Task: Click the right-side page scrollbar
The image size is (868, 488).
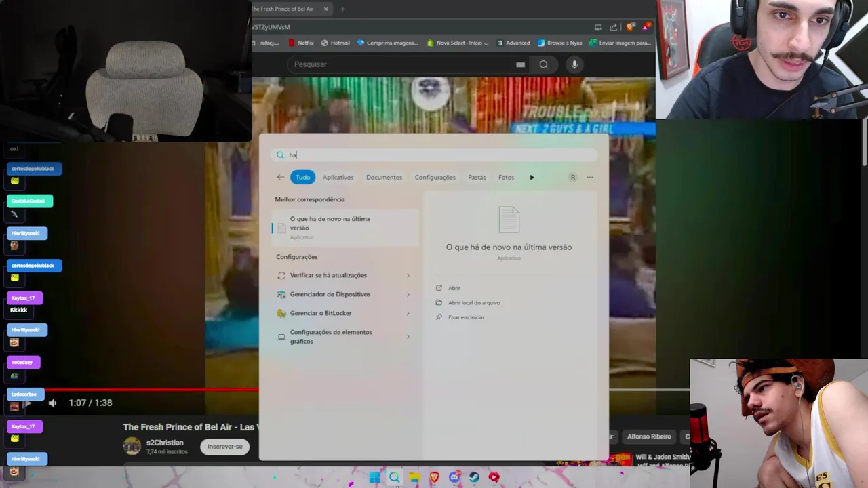Action: 864,142
